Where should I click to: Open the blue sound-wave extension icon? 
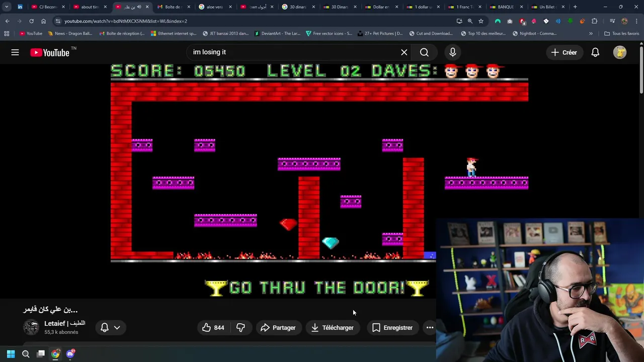coord(558,21)
